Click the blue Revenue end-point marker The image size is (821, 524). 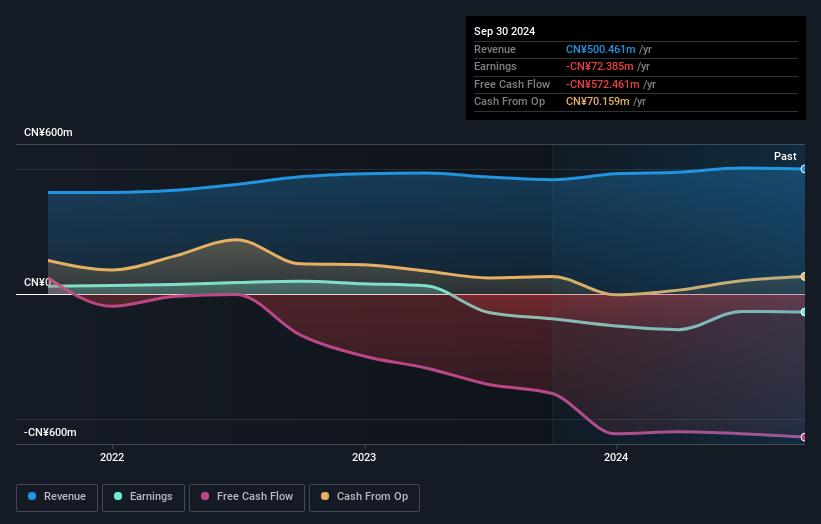[804, 169]
